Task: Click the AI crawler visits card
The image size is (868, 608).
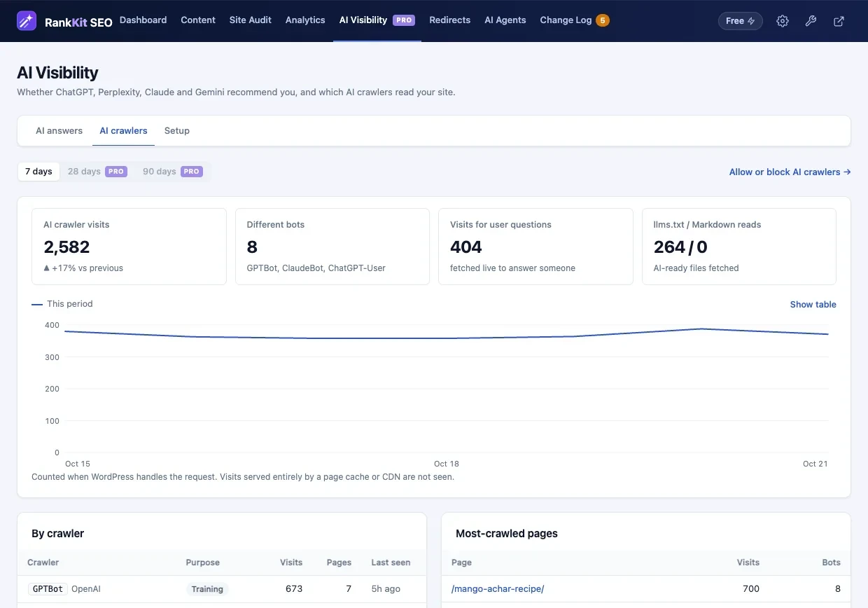Action: coord(129,247)
